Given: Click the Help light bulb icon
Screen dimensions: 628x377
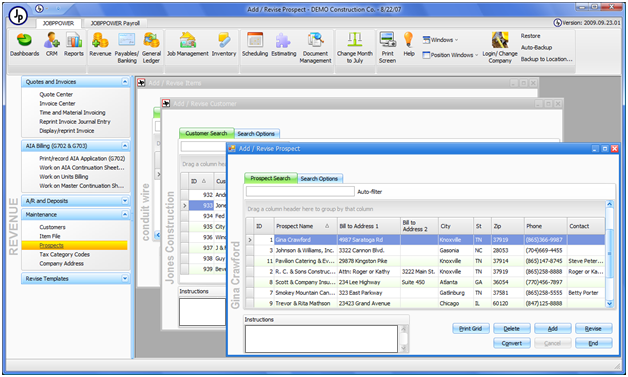Looking at the screenshot, I should point(409,44).
